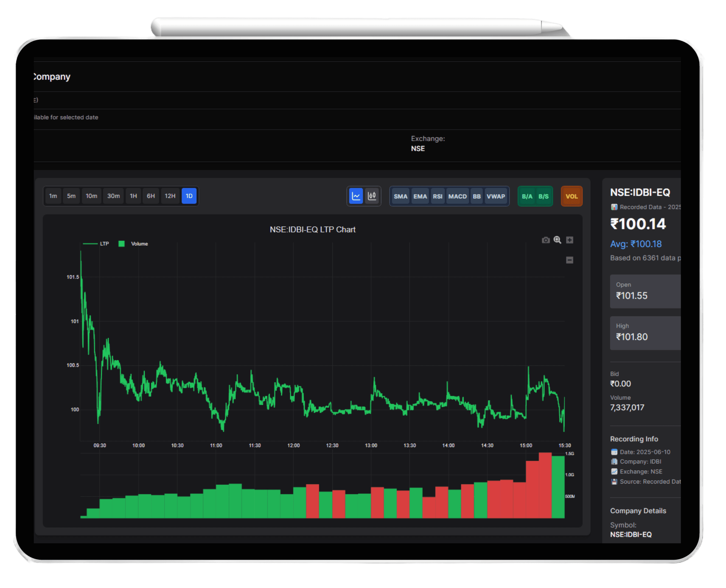Select the 1H timeframe
This screenshot has height=588, width=726.
pyautogui.click(x=133, y=196)
